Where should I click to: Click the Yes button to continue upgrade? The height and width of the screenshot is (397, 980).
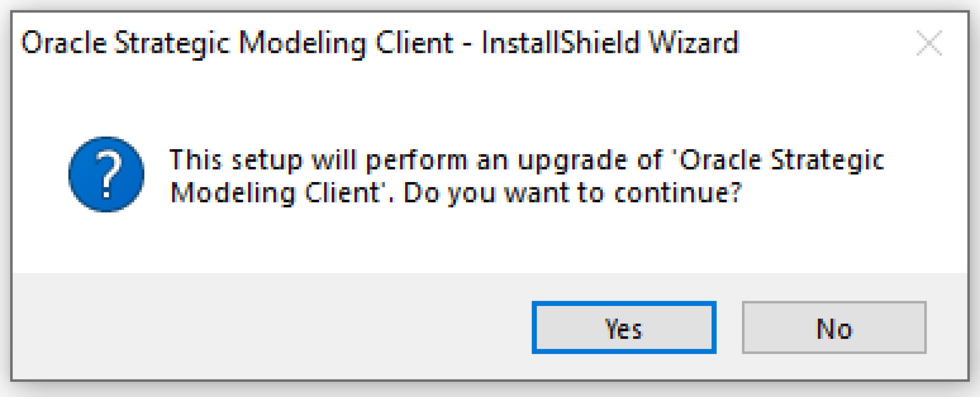click(x=624, y=327)
